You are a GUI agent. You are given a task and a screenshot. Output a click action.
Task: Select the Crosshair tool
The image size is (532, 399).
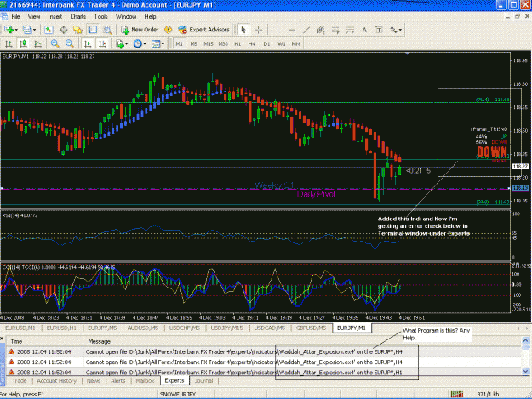pyautogui.click(x=259, y=30)
